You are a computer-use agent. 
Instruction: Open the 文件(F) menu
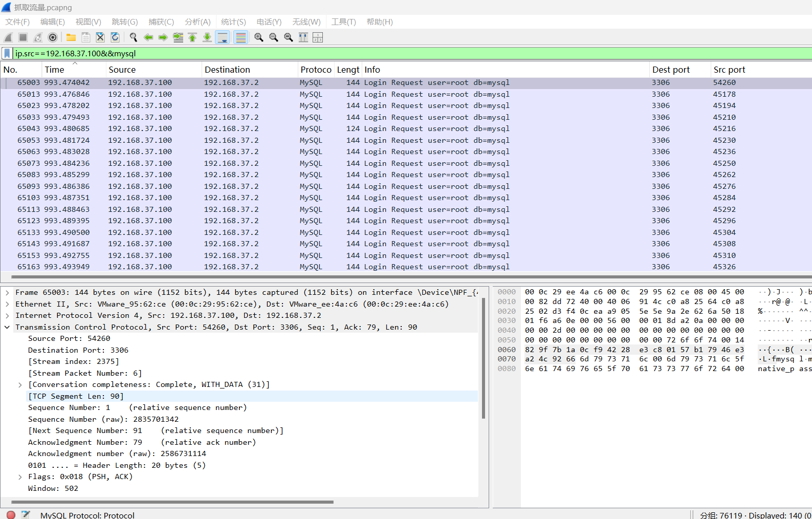(x=17, y=22)
